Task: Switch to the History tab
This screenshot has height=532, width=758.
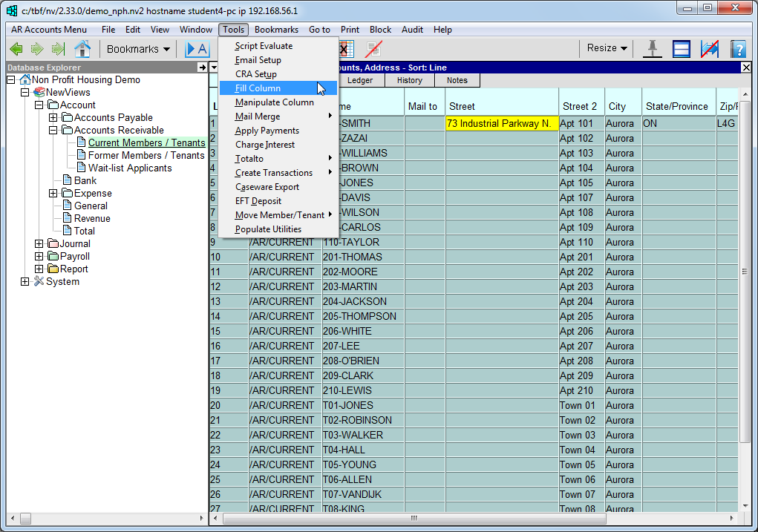Action: 409,80
